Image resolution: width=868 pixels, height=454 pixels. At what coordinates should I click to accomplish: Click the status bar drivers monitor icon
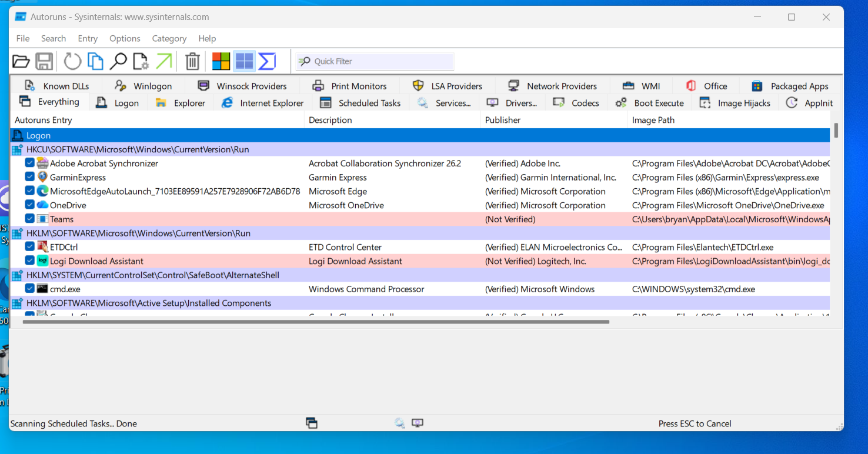tap(418, 423)
